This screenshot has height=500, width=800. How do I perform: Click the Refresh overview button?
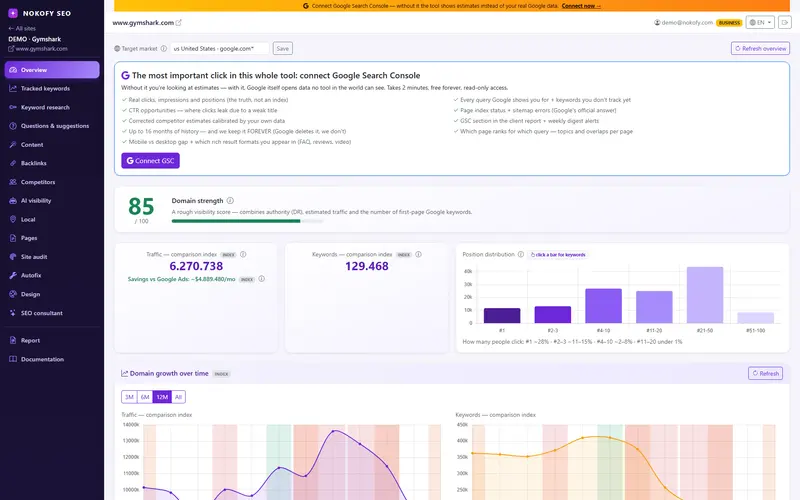click(x=760, y=48)
